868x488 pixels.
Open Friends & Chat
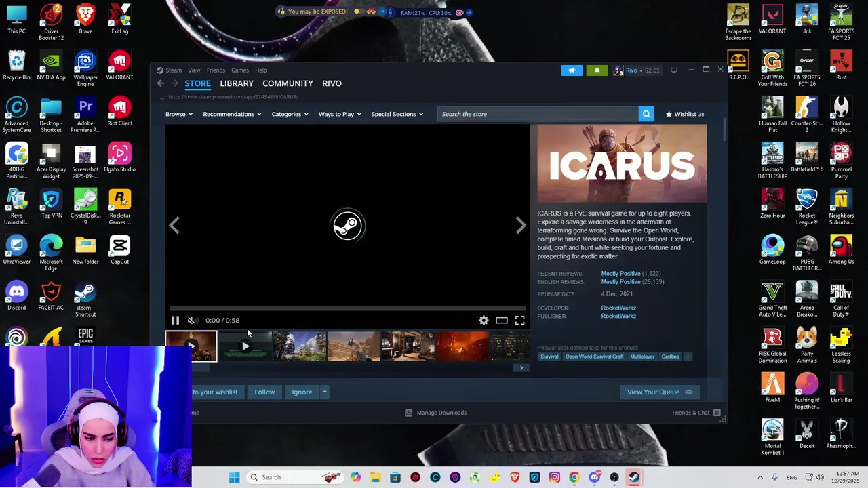point(696,413)
